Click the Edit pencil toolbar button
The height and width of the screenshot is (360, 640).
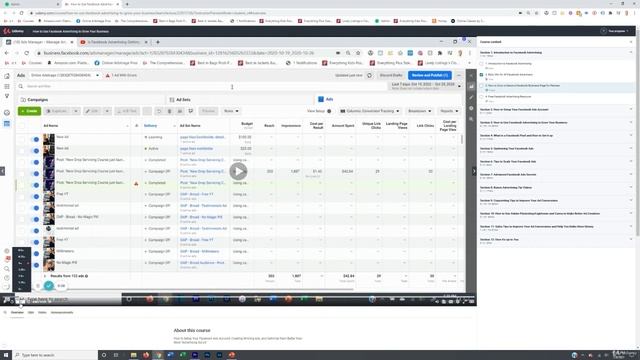93,111
